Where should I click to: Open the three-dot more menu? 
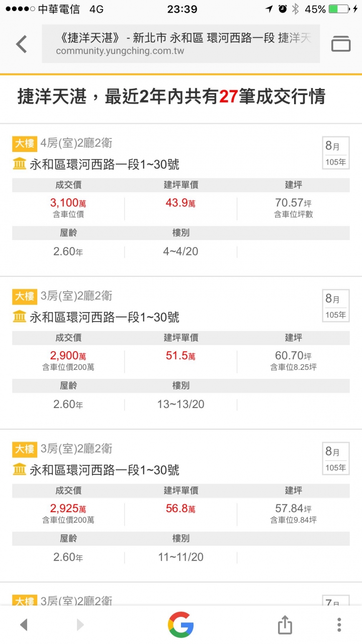point(339,625)
